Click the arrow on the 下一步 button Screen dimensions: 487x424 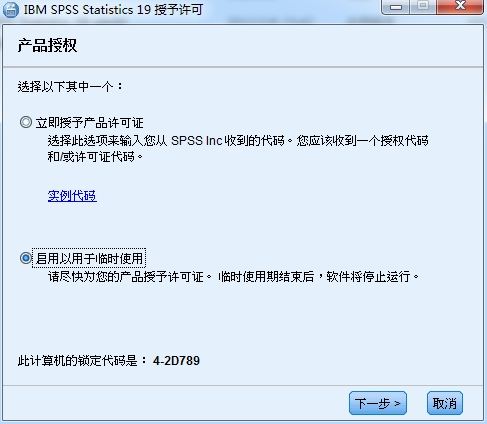(x=397, y=403)
